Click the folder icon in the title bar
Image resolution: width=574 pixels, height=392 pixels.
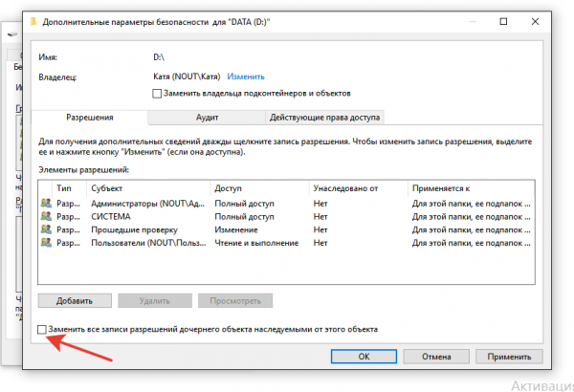pos(33,22)
